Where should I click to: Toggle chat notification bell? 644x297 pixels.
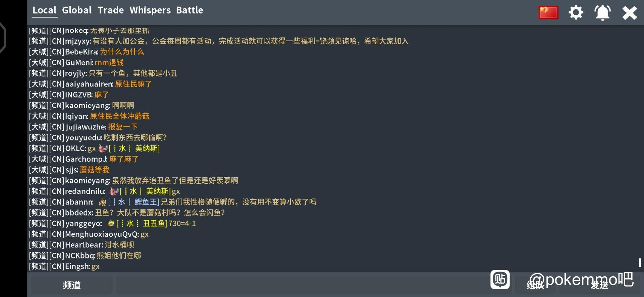(x=603, y=13)
